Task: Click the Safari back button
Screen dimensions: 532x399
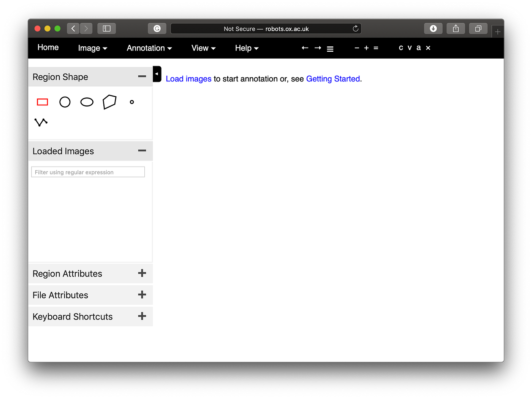Action: pos(73,29)
